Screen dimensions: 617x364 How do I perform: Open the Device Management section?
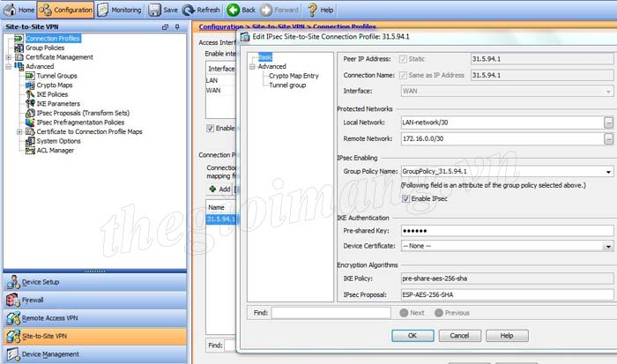point(95,354)
